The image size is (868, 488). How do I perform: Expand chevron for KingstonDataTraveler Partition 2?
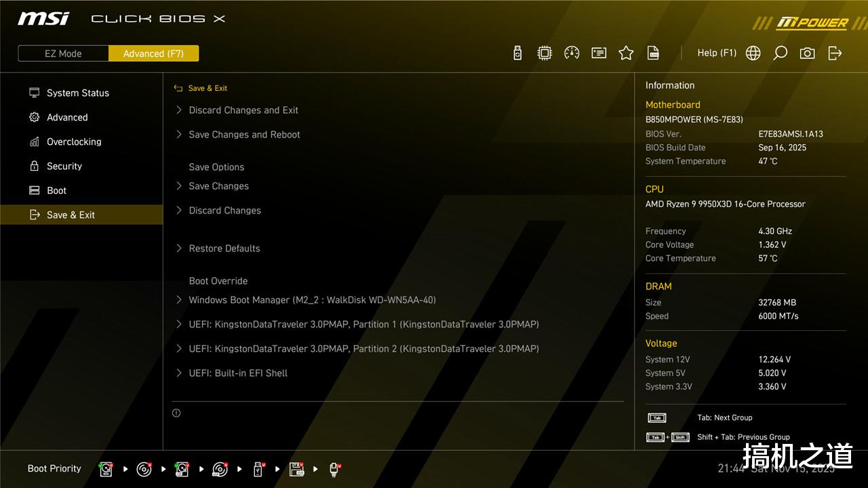click(179, 348)
